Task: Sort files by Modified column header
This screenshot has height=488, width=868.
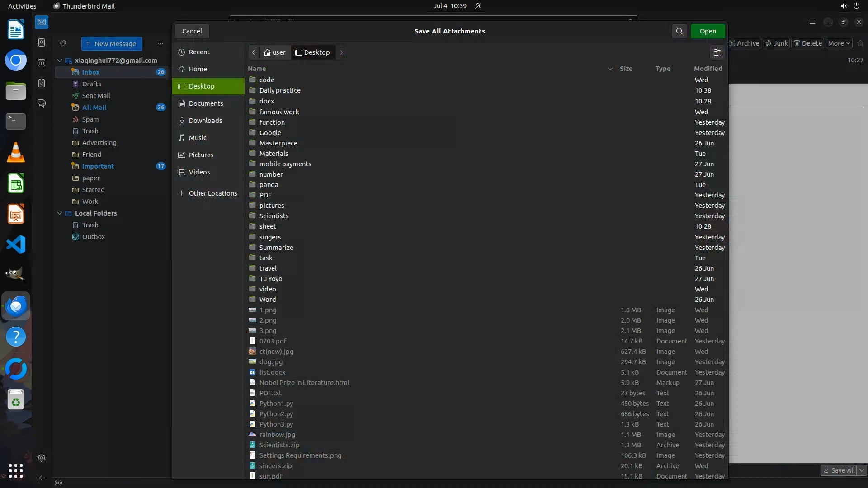Action: tap(708, 69)
